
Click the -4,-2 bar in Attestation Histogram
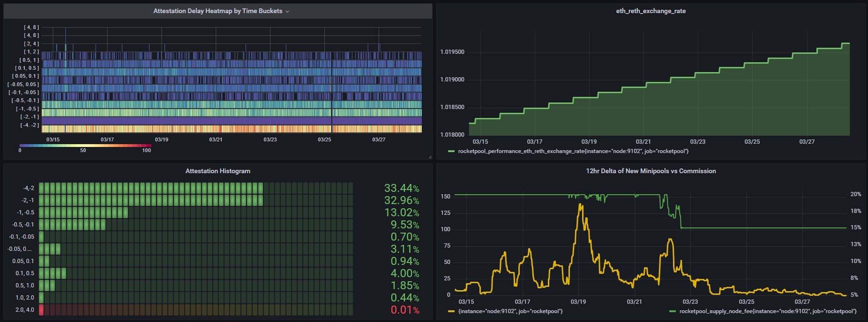pyautogui.click(x=150, y=188)
